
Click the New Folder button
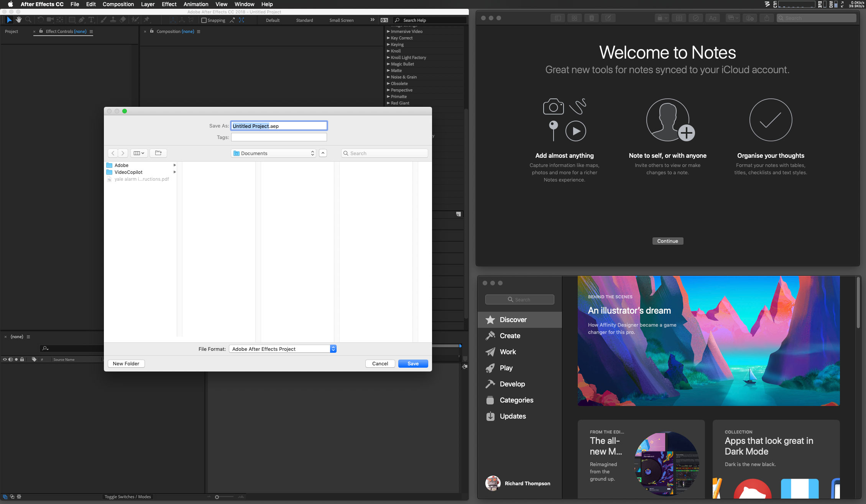click(x=126, y=364)
